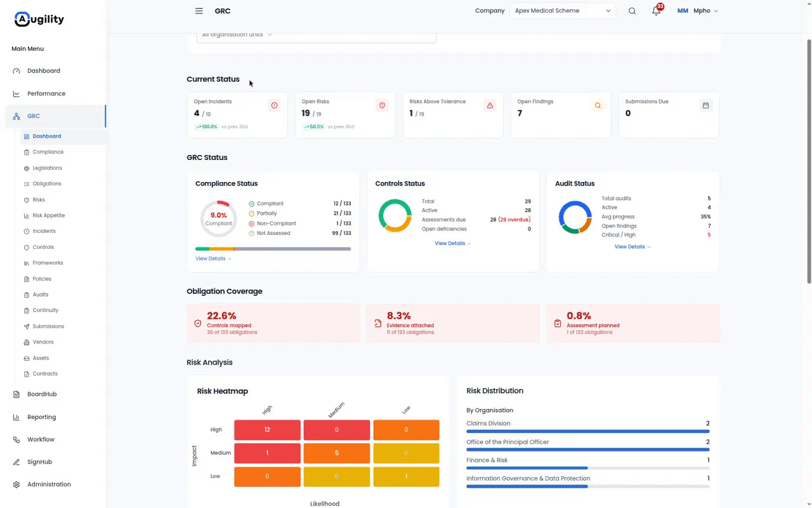Open the All organisation units dropdown
Viewport: 812px width, 508px height.
316,35
